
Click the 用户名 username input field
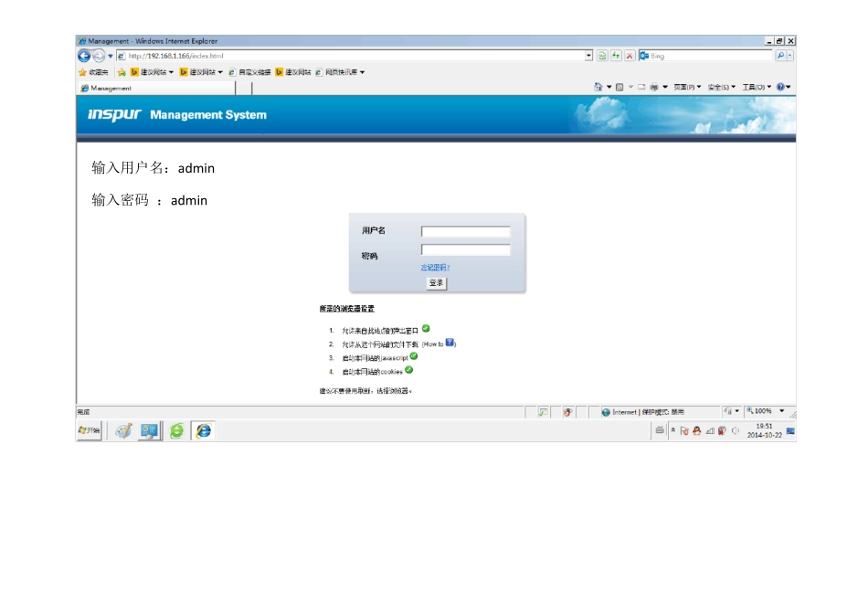click(466, 231)
